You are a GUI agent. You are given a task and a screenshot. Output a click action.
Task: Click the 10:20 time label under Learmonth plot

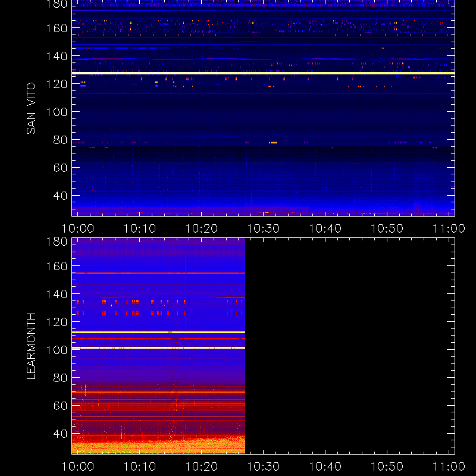click(202, 466)
